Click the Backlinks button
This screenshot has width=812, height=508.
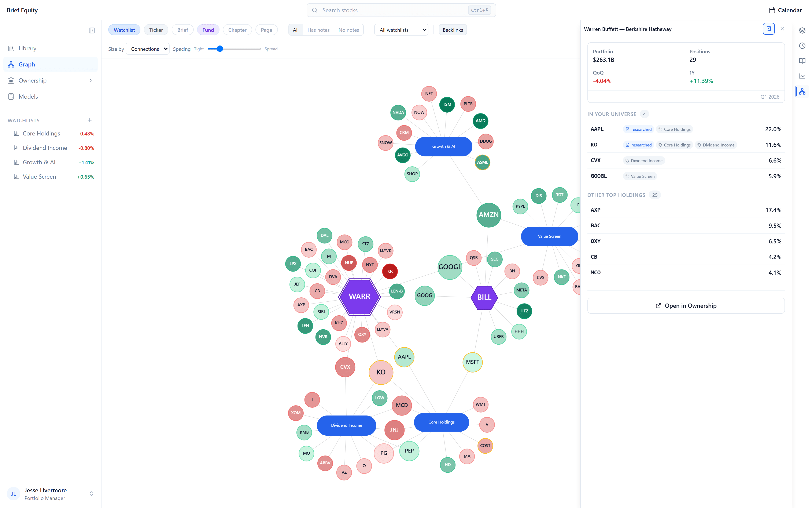pos(453,30)
